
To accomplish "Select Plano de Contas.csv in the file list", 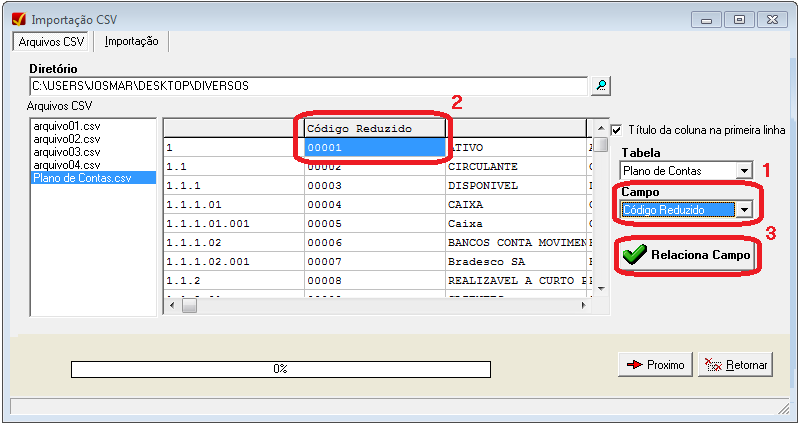I will click(93, 178).
